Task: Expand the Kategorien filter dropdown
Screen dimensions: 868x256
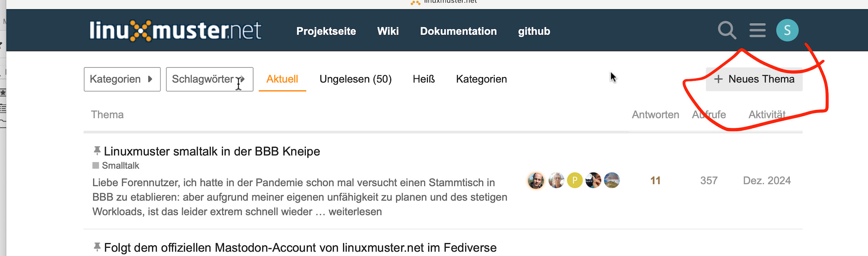Action: [x=122, y=79]
